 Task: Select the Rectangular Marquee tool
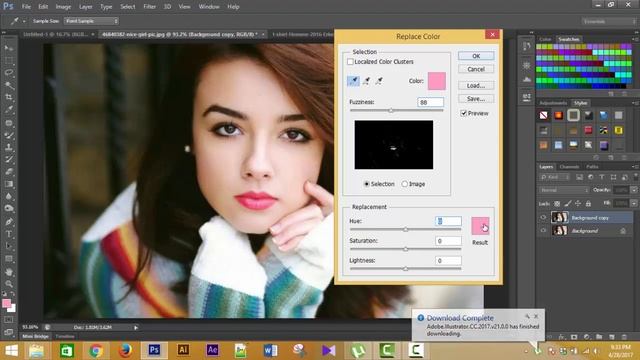pos(9,60)
